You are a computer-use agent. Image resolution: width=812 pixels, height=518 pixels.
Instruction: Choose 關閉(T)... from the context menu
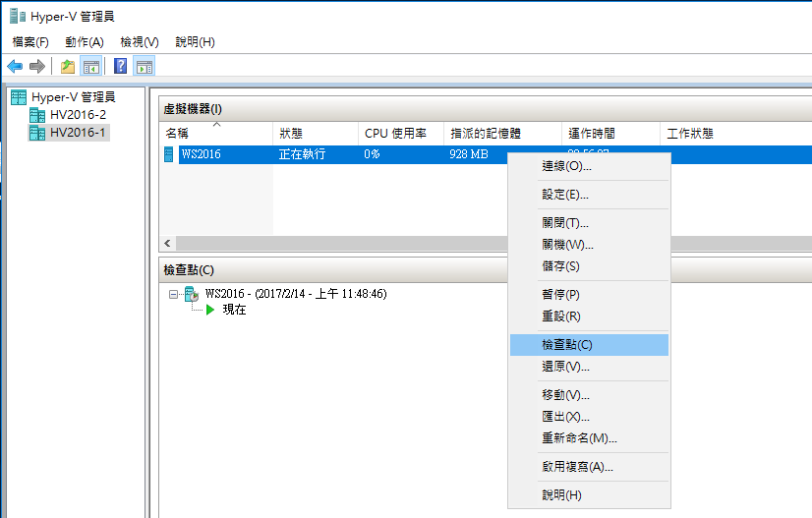(x=589, y=223)
